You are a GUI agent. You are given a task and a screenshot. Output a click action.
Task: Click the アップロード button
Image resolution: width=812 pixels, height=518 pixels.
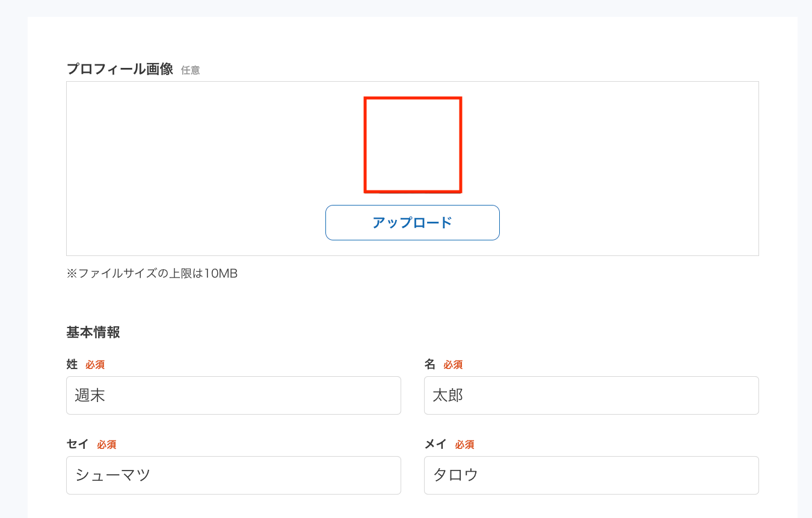click(413, 222)
